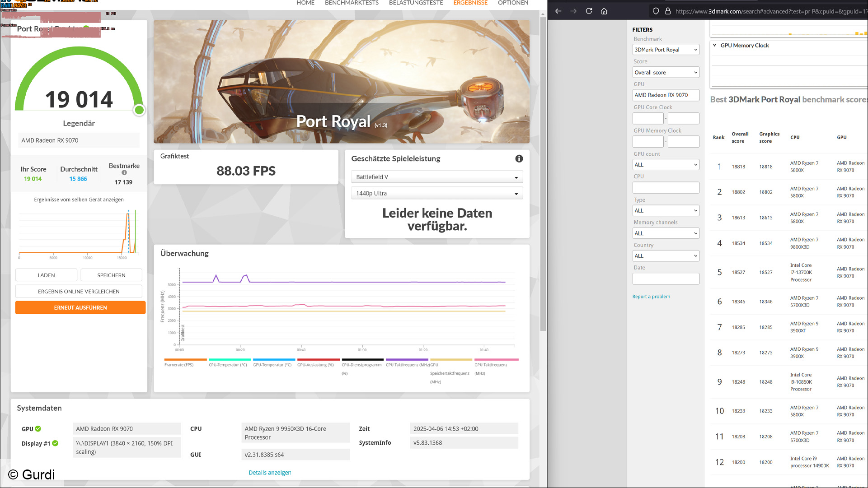
Task: Click rank 1 overall score 18818
Action: [x=738, y=167]
